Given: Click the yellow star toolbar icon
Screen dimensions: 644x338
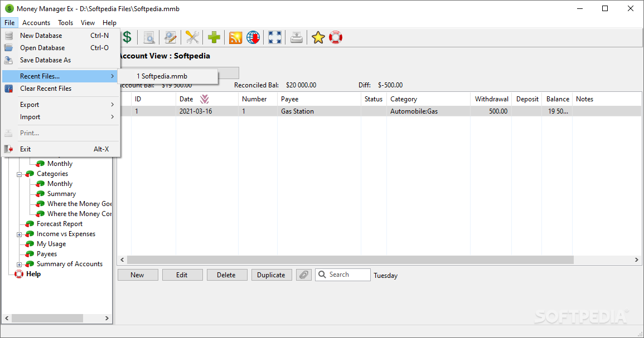Looking at the screenshot, I should (318, 37).
